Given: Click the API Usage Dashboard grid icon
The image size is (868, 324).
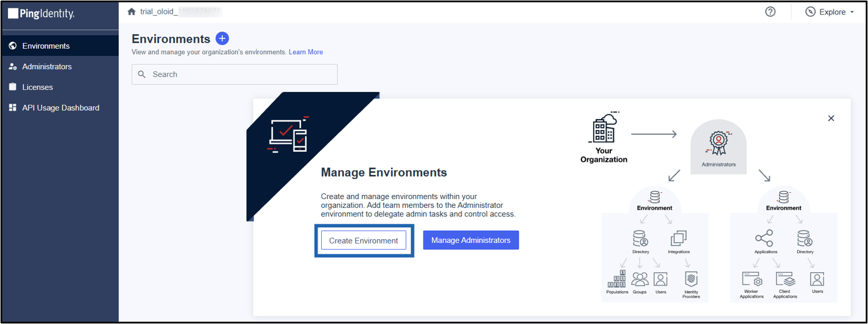Looking at the screenshot, I should click(x=13, y=108).
